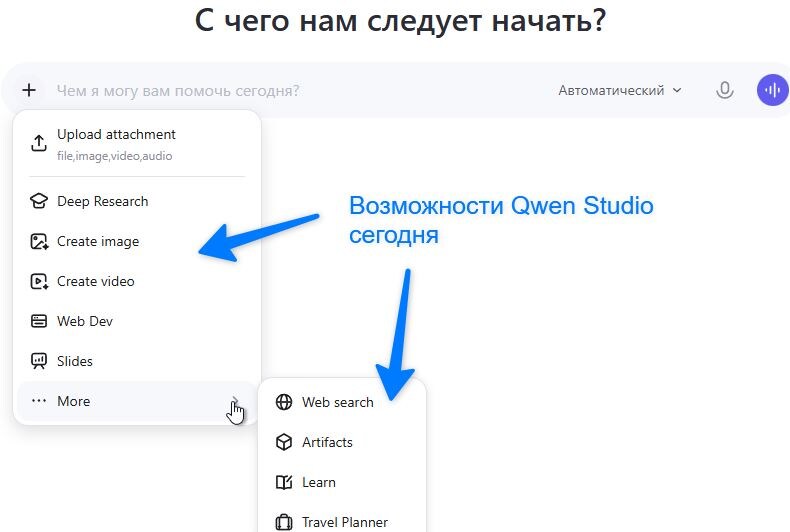Click the Slides presentation icon
This screenshot has height=532, width=790.
point(39,361)
